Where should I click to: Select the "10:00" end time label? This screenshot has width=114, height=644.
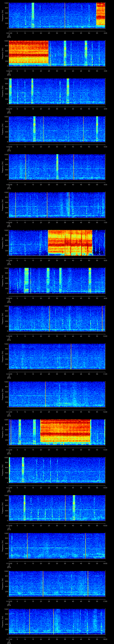click(x=105, y=336)
